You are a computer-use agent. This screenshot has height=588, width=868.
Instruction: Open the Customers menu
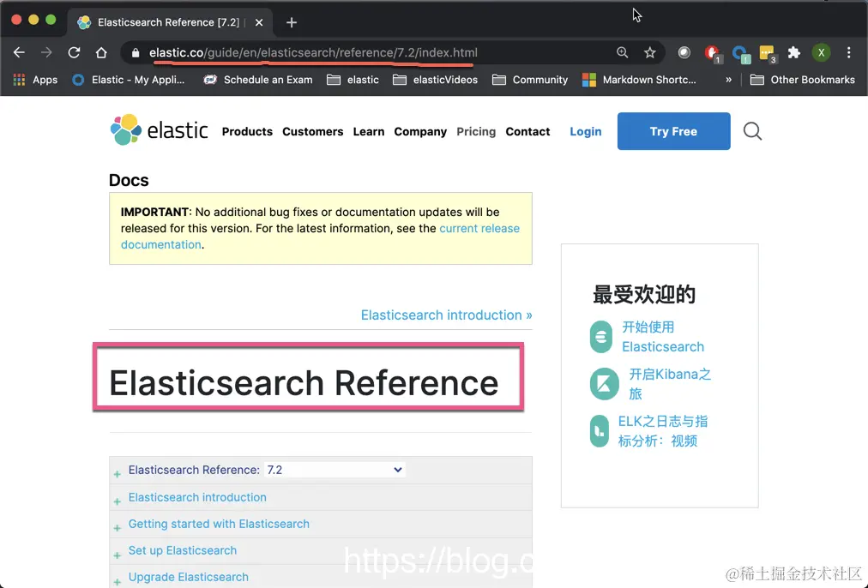point(313,132)
